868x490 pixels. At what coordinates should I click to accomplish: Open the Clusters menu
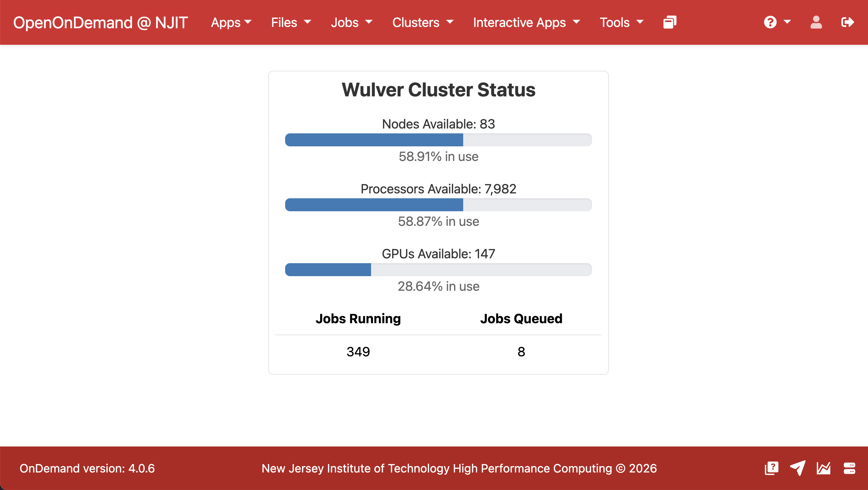coord(423,22)
